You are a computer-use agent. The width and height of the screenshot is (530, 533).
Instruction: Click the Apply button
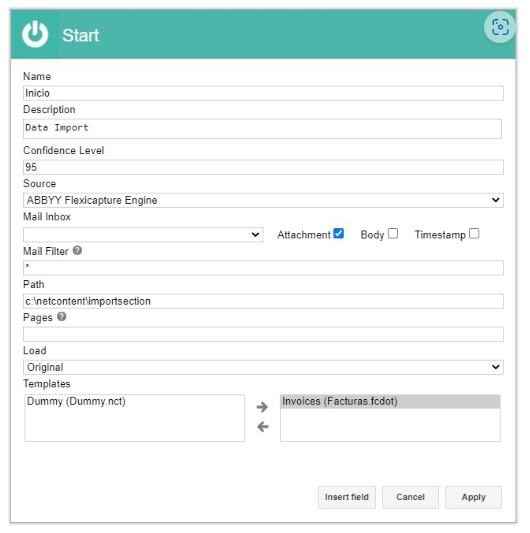click(473, 497)
